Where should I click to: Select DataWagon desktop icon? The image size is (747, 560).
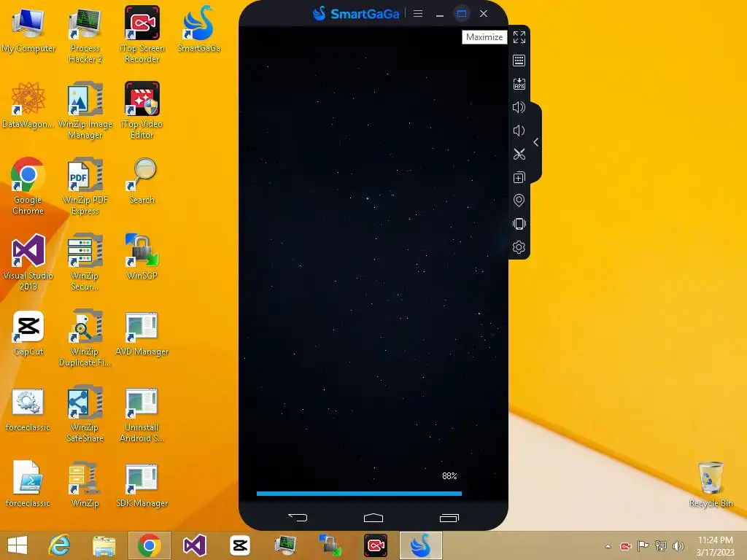click(x=28, y=105)
